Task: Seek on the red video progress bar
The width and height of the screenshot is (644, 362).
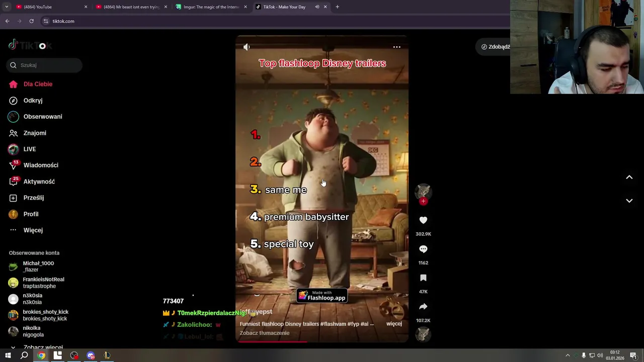Action: pyautogui.click(x=322, y=341)
